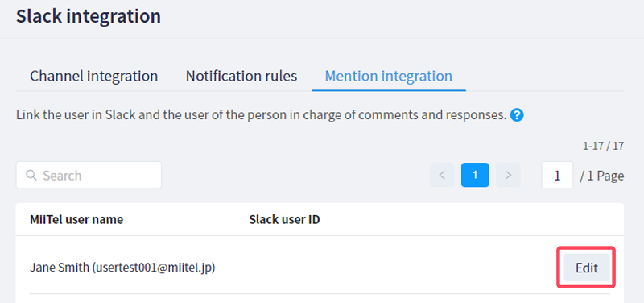The image size is (644, 303).
Task: Open the Notification rules tab
Action: 242,76
